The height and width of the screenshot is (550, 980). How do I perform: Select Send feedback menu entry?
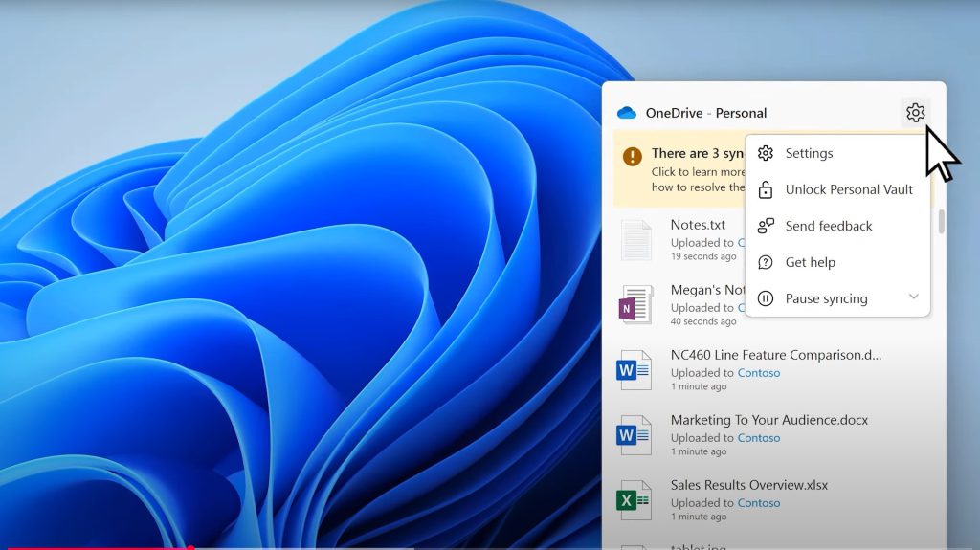point(828,226)
